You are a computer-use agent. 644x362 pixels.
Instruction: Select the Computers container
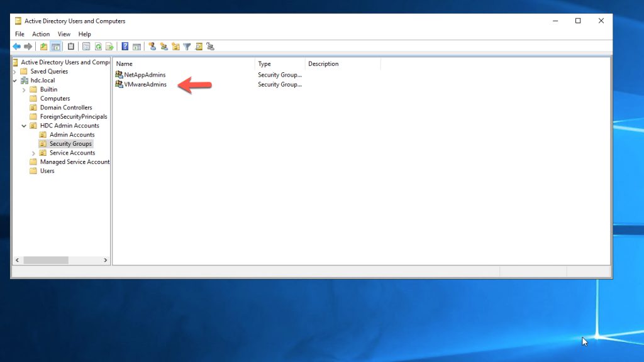pyautogui.click(x=55, y=99)
